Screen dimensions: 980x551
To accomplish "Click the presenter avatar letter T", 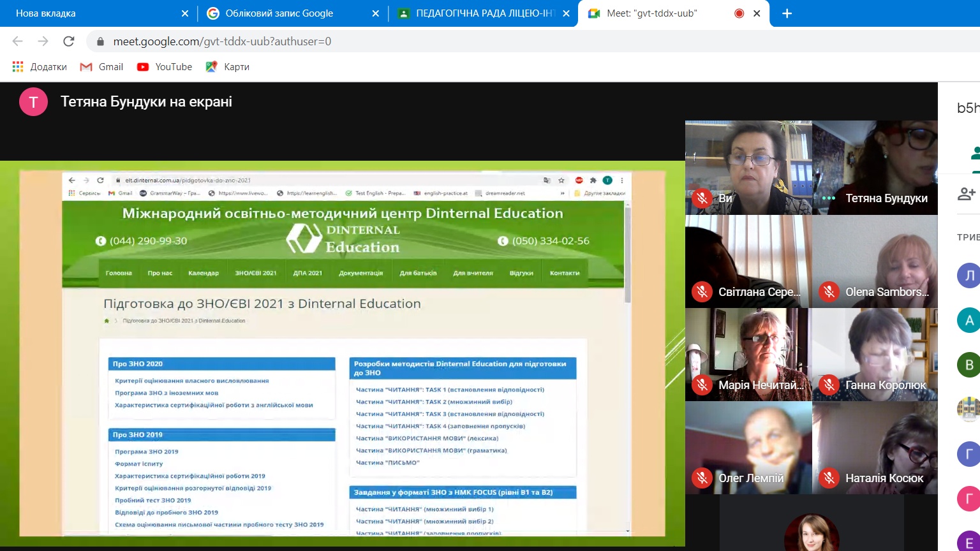I will coord(33,102).
